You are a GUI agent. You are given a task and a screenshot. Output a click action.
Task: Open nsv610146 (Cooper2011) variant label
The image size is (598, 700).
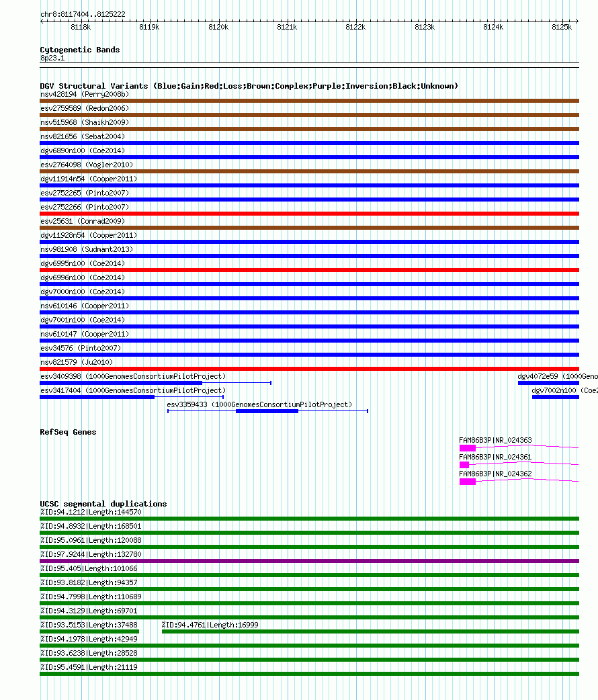click(x=85, y=306)
